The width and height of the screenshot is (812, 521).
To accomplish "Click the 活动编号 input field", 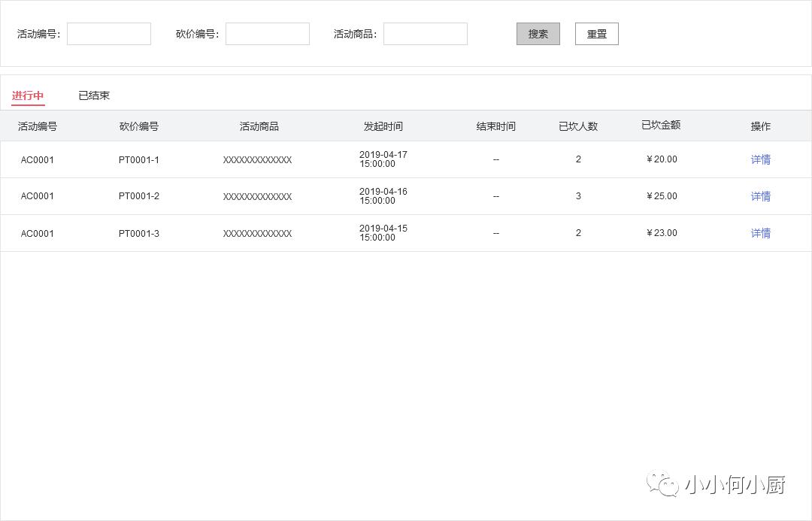I will click(x=108, y=33).
